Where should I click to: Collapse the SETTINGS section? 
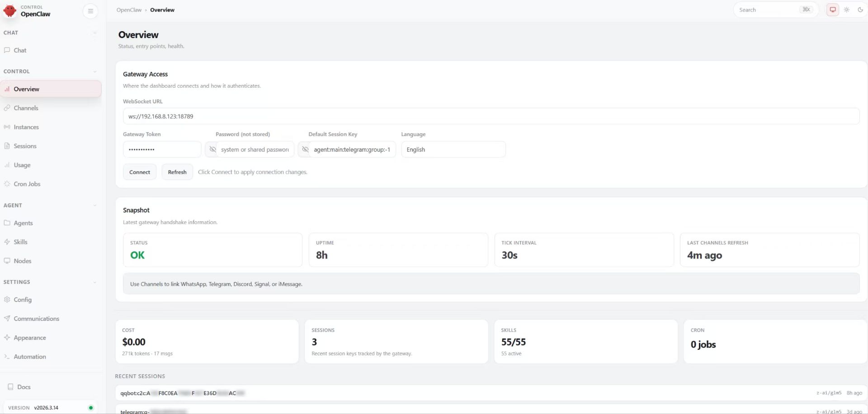pyautogui.click(x=95, y=282)
